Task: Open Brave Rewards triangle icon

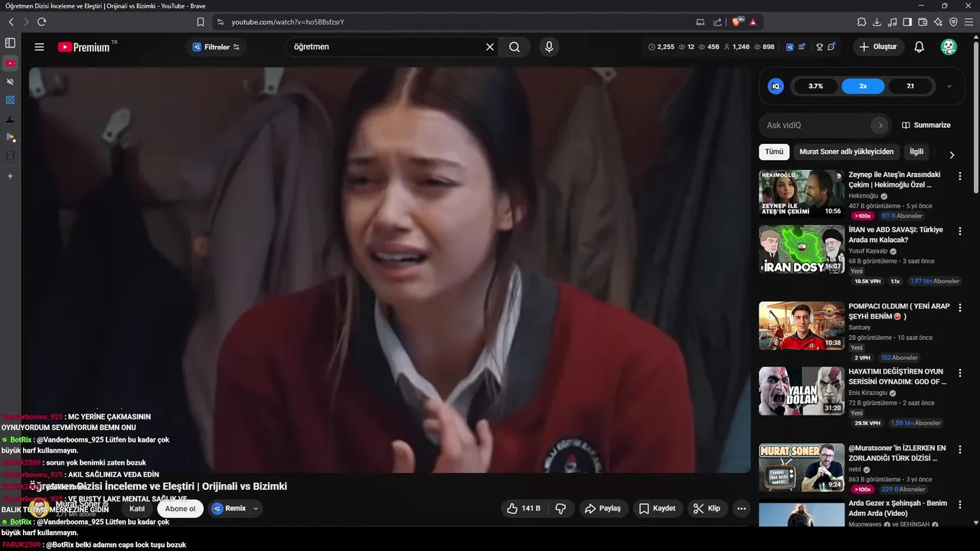Action: coord(753,22)
